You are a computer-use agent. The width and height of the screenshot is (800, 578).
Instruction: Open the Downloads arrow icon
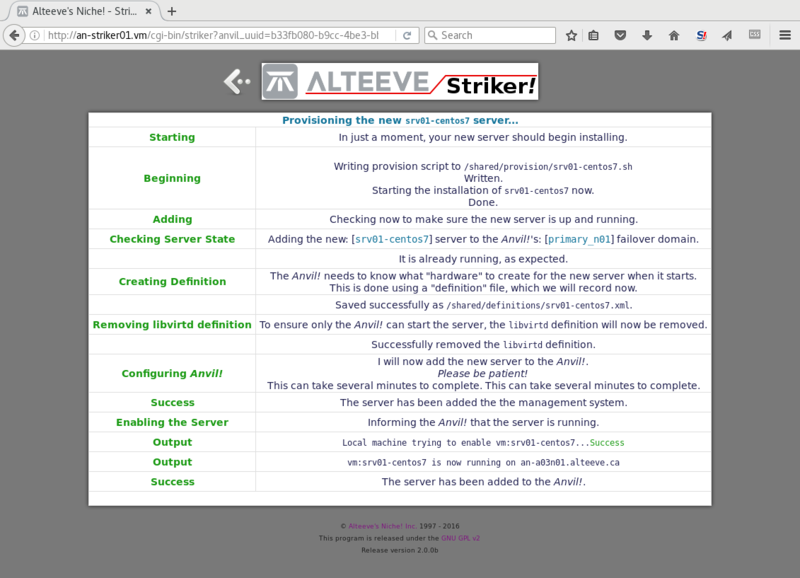pos(647,35)
